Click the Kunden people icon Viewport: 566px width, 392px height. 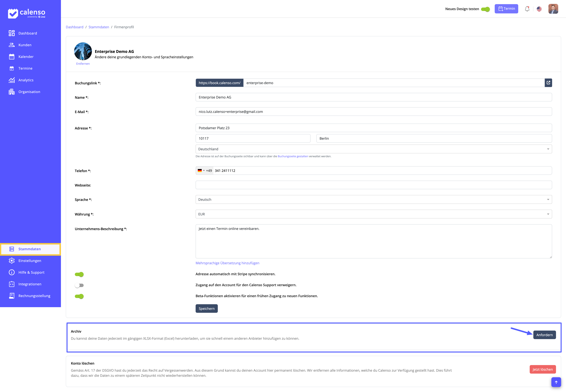pos(12,45)
